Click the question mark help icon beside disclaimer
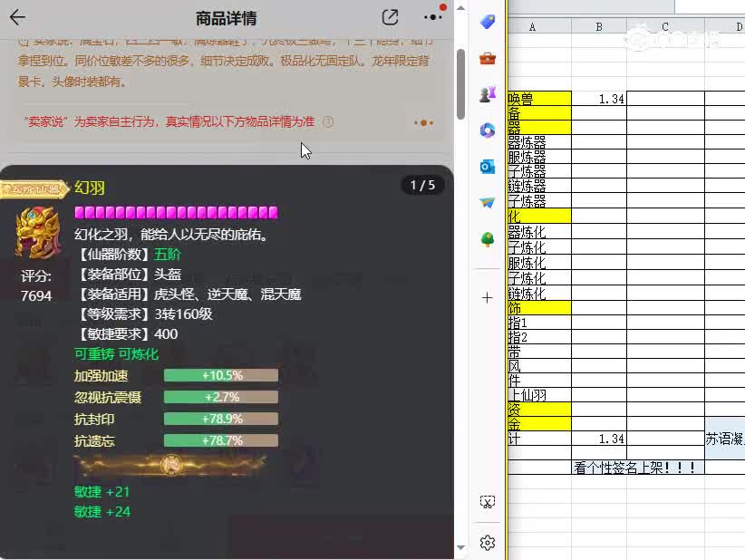Screen dimensions: 745x560 pyautogui.click(x=328, y=122)
